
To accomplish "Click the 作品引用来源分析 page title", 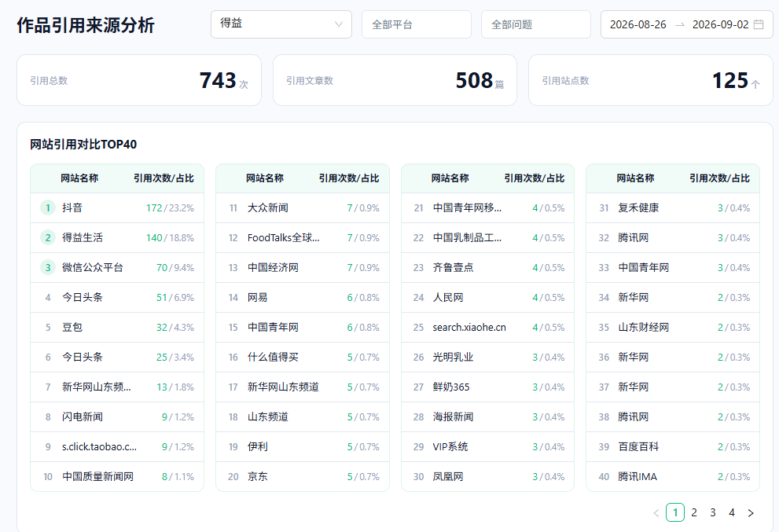I will click(86, 25).
